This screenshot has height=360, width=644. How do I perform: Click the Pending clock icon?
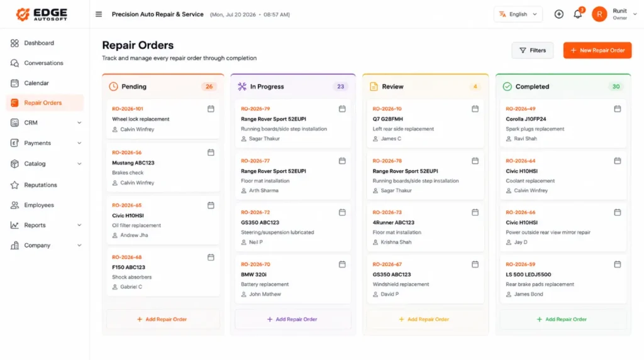[x=113, y=87]
